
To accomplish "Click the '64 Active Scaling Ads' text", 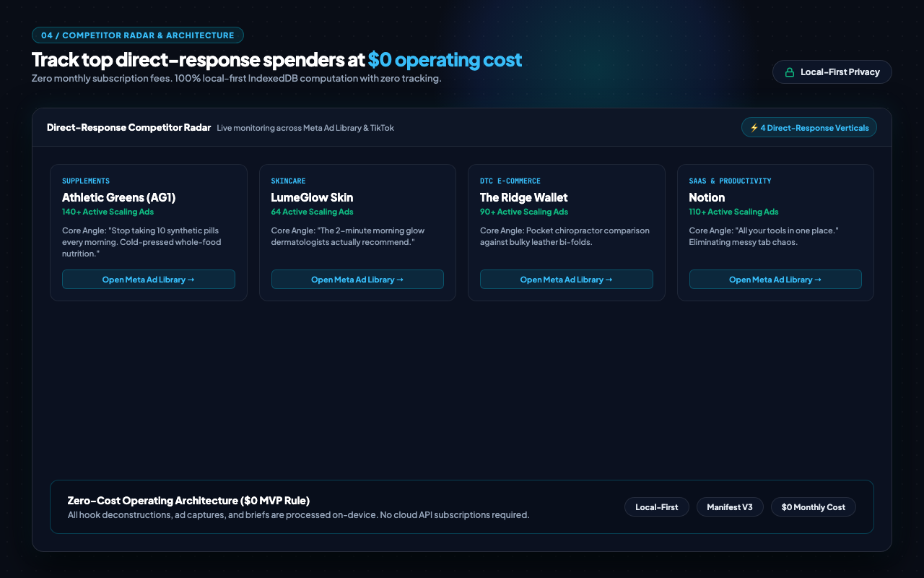I will 313,212.
